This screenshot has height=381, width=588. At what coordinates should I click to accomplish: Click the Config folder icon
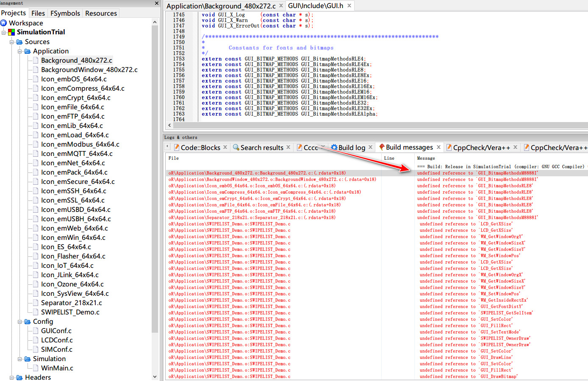pyautogui.click(x=28, y=322)
